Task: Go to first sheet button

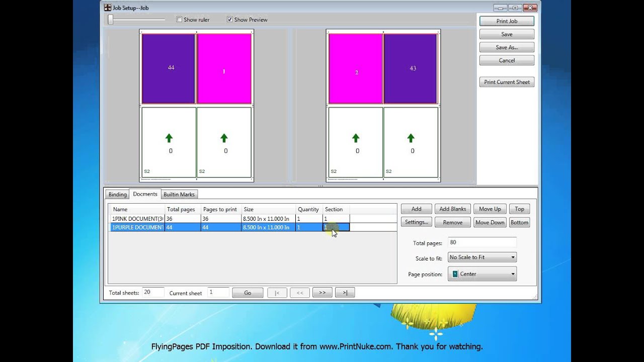Action: point(277,293)
